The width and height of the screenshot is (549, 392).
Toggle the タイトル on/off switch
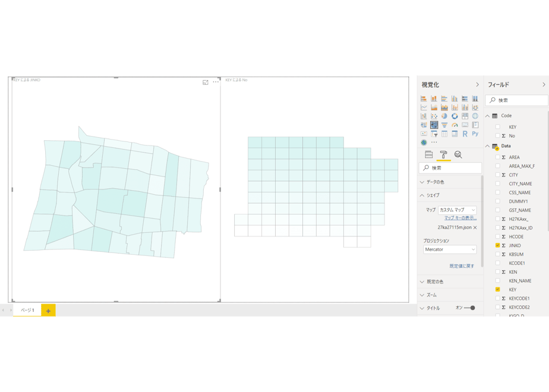pos(470,308)
